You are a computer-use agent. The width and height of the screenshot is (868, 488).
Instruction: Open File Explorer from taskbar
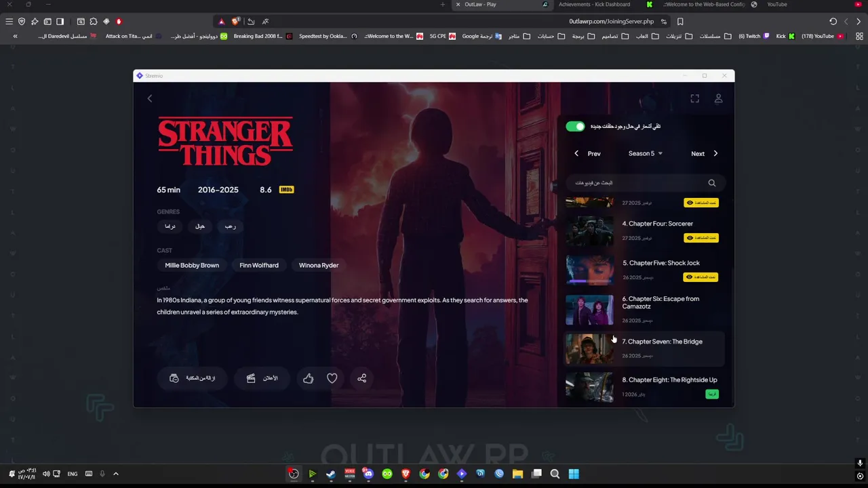point(517,474)
